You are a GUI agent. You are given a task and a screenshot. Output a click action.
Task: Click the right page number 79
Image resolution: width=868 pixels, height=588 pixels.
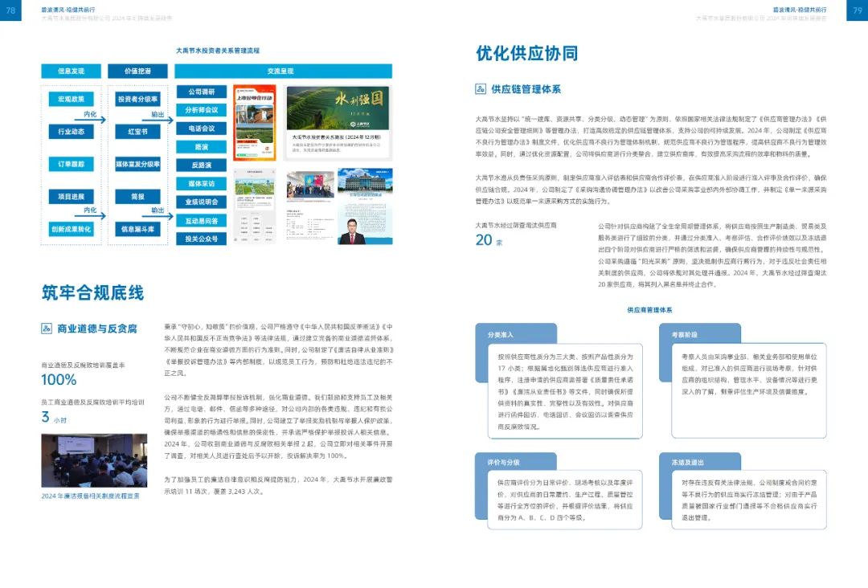tap(857, 10)
